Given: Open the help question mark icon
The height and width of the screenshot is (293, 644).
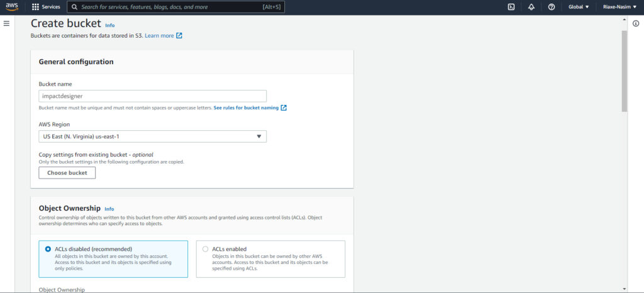Looking at the screenshot, I should pyautogui.click(x=552, y=7).
